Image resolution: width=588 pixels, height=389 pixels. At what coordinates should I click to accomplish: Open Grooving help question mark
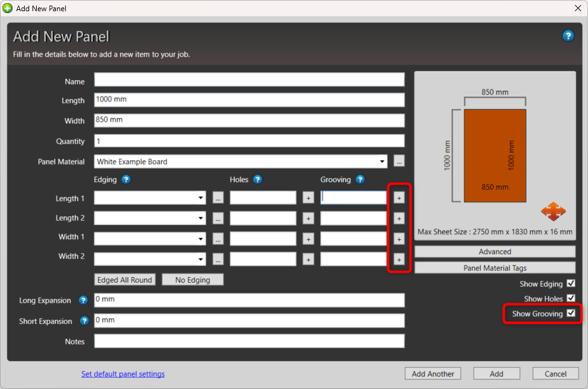[x=360, y=180]
